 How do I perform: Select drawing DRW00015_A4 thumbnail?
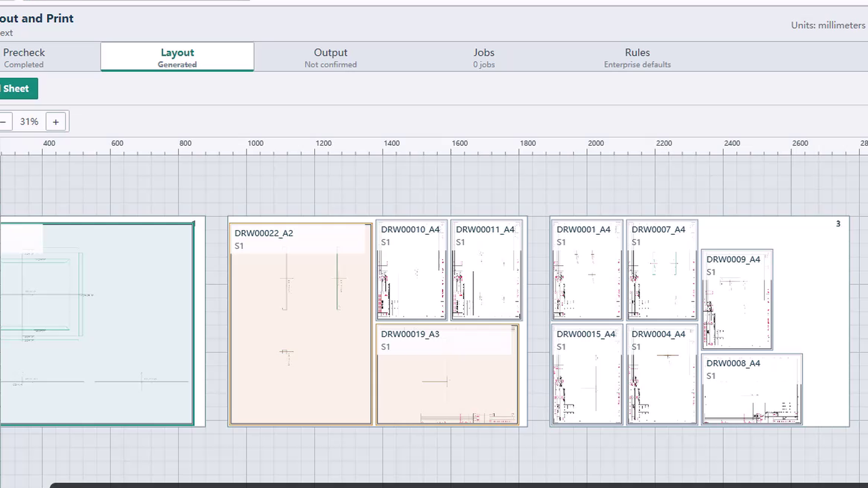pos(588,374)
